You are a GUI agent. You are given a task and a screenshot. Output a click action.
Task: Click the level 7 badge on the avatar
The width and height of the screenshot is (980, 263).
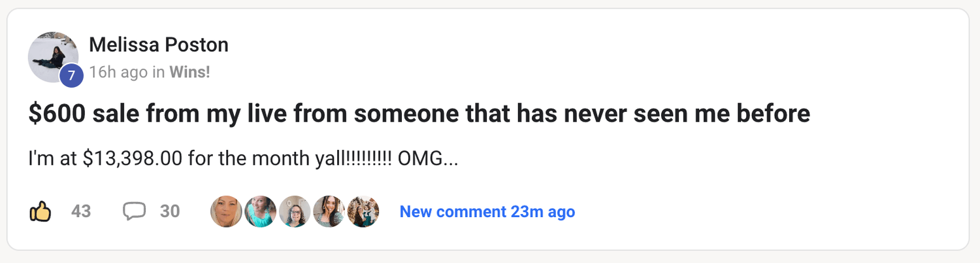click(x=71, y=77)
